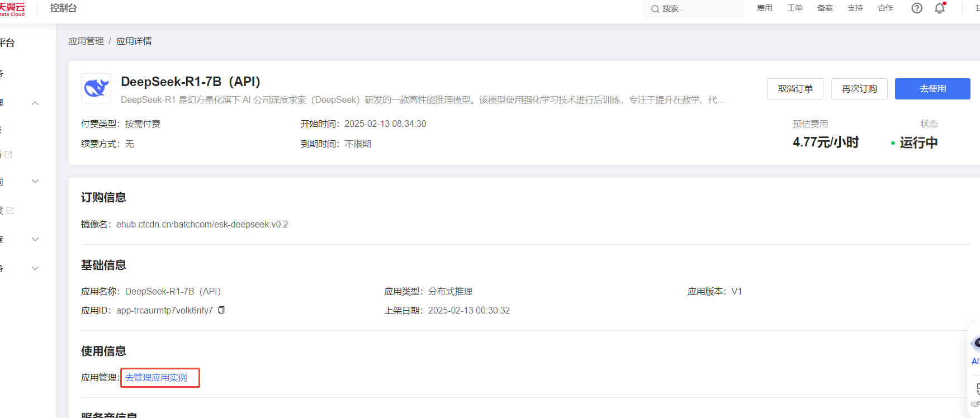Click the second sidebar external link icon
Screen dimensions: 980x418
(x=10, y=211)
